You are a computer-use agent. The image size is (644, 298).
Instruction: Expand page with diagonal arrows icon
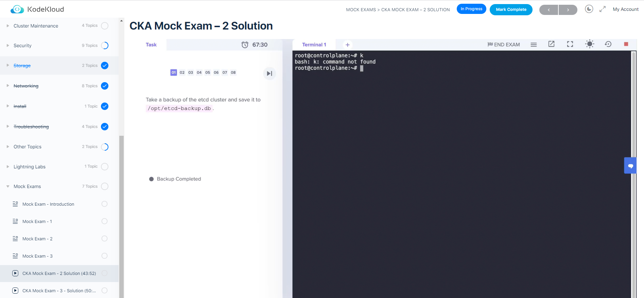click(603, 9)
